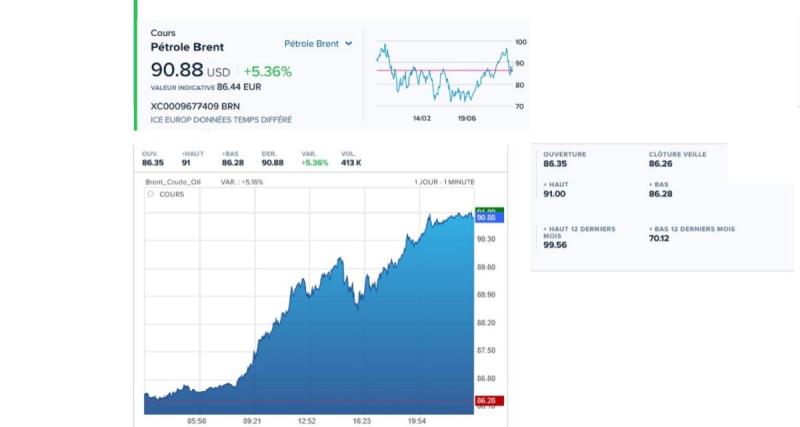Screen dimensions: 800x427
Task: Click the red 86.28 low price tag
Action: point(489,401)
